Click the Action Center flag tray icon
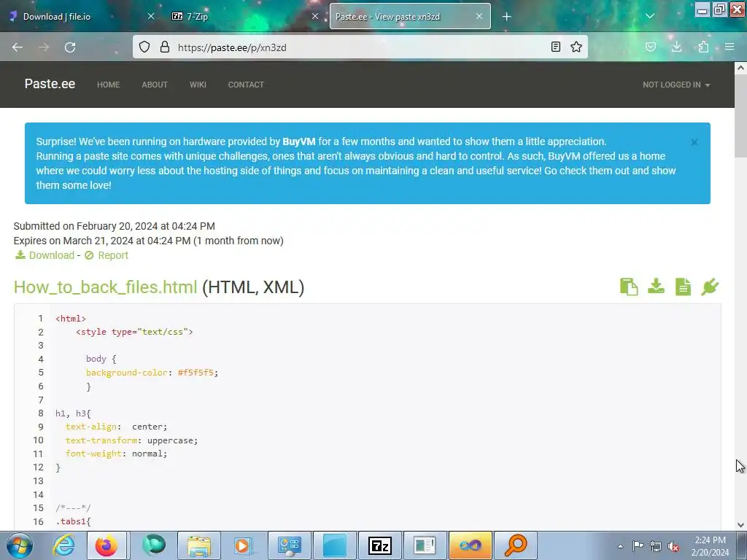Image resolution: width=747 pixels, height=560 pixels. 638,545
